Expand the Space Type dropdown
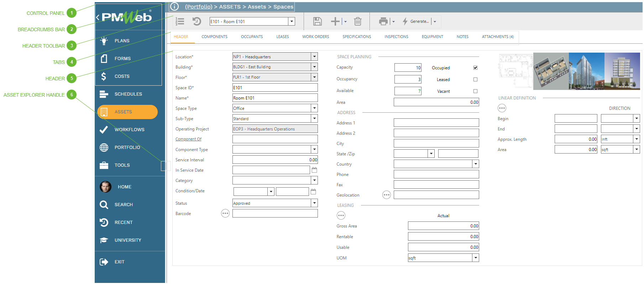Screen dimensions: 644x284 tap(314, 108)
